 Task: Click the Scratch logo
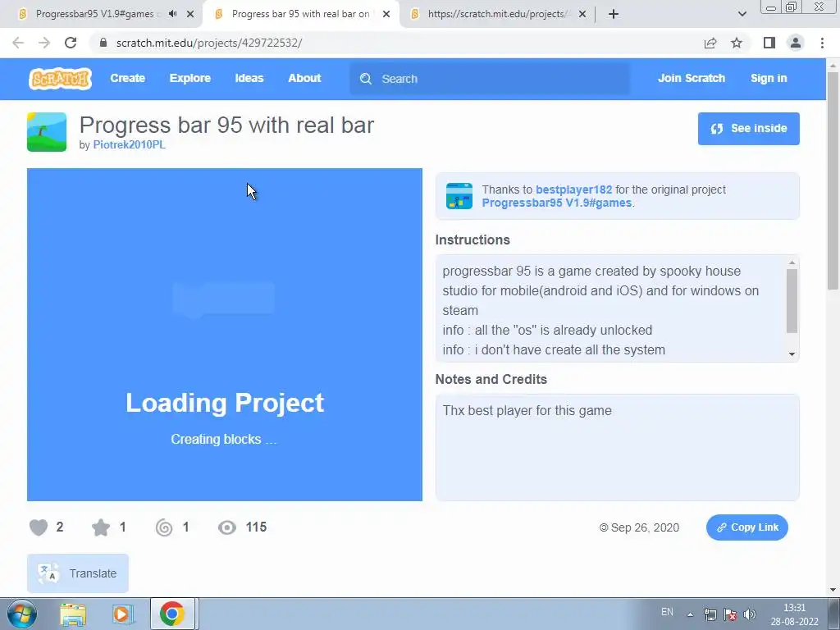pyautogui.click(x=60, y=79)
